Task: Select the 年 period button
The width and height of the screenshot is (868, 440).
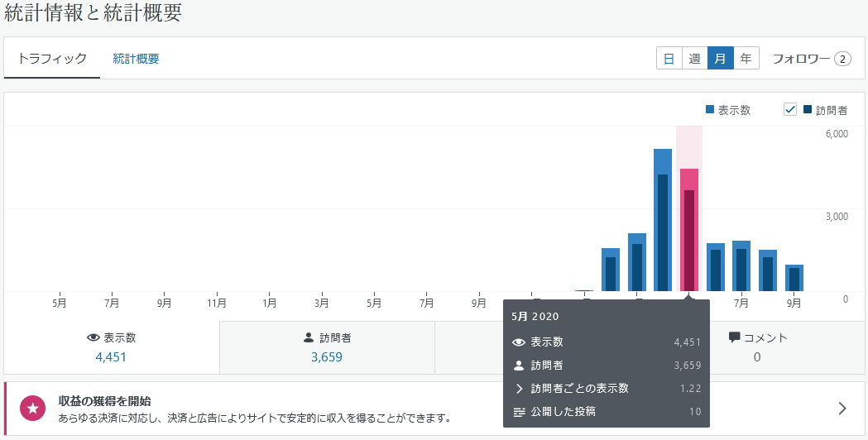Action: 746,59
